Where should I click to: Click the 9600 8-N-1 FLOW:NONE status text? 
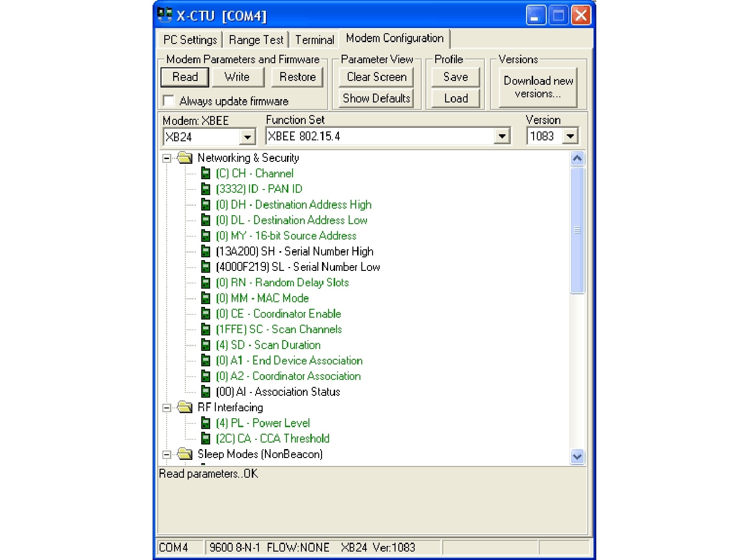pos(270,547)
